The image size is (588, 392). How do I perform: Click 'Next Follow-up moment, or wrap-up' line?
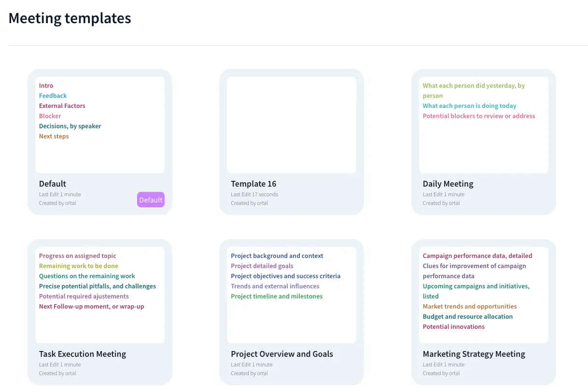pos(91,307)
